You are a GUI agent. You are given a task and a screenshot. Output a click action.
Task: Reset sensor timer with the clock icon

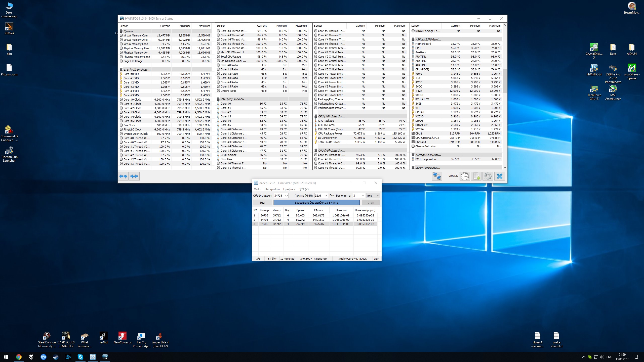tap(465, 176)
